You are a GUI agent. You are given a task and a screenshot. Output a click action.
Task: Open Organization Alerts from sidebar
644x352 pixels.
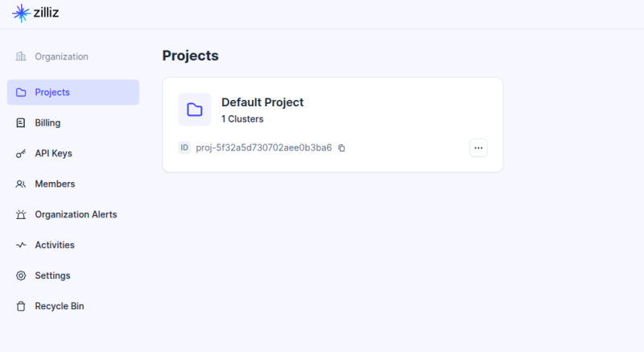pyautogui.click(x=76, y=214)
